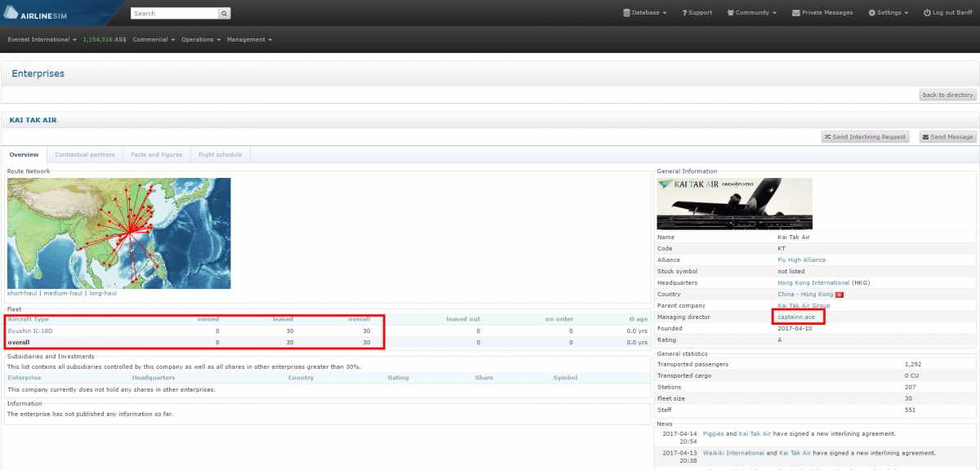
Task: Switch to the Contractual partners tab
Action: click(x=85, y=154)
